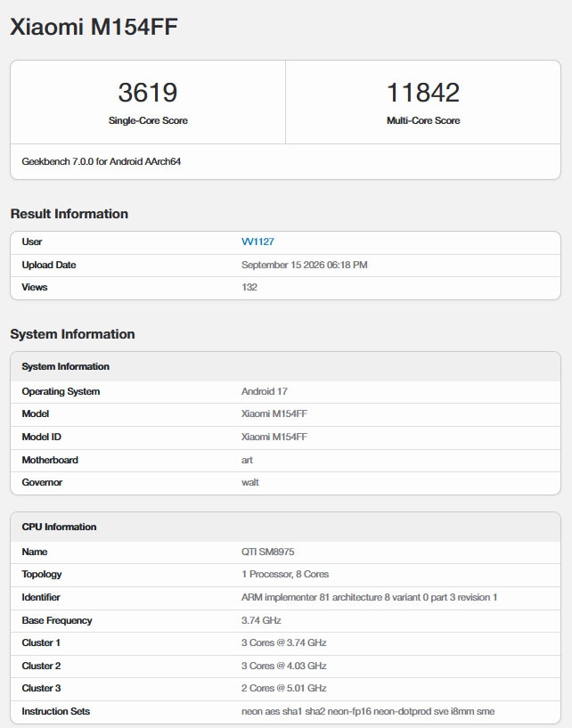This screenshot has height=728, width=572.
Task: Select the Single-Core Score label
Action: [x=148, y=120]
